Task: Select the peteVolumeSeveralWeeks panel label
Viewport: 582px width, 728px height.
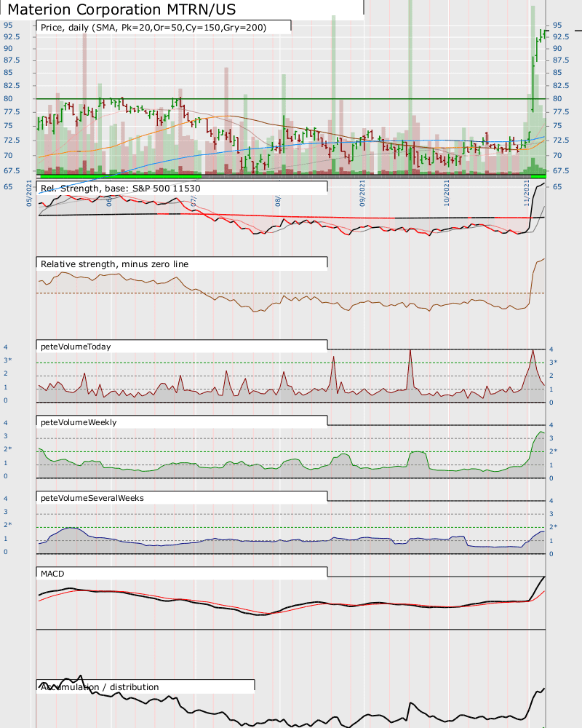Action: point(92,498)
